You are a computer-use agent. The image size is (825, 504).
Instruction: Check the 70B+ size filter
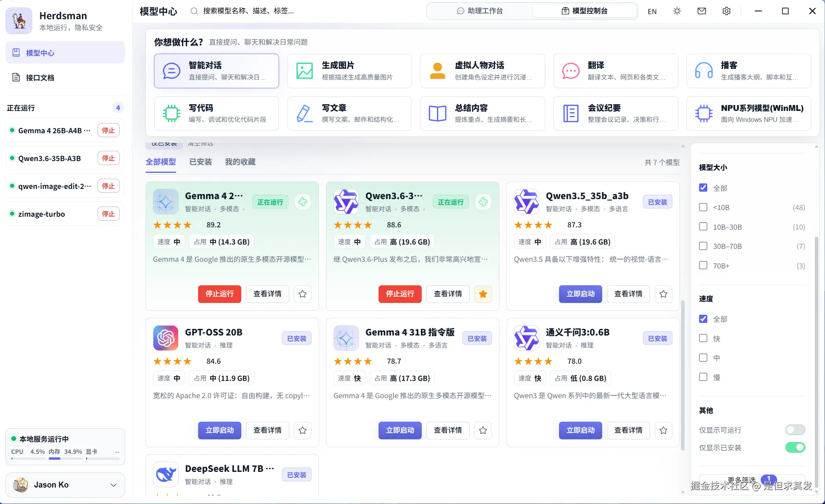click(x=703, y=265)
